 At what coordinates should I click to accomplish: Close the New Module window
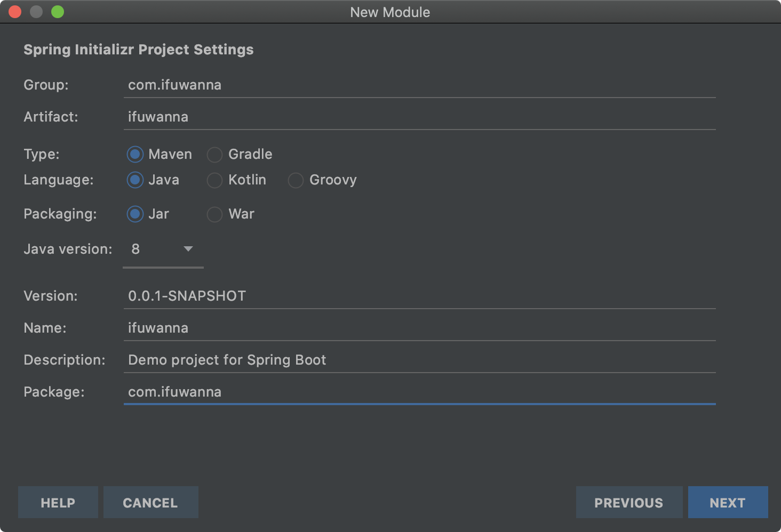pyautogui.click(x=15, y=12)
